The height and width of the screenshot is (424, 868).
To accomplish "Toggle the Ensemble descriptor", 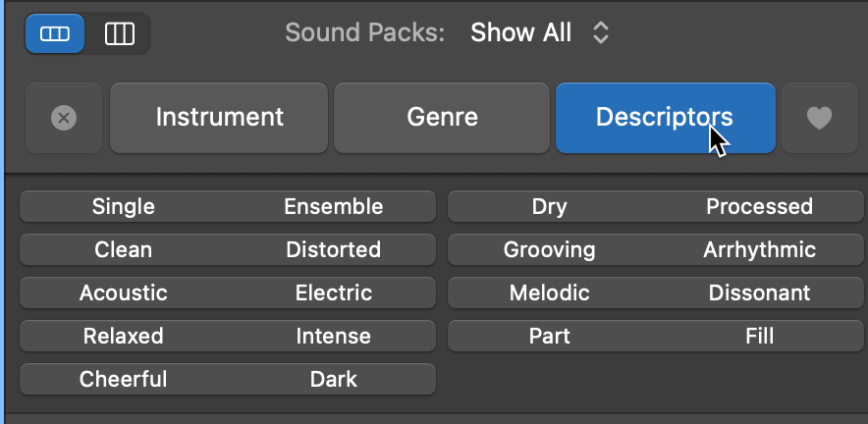I will click(333, 206).
